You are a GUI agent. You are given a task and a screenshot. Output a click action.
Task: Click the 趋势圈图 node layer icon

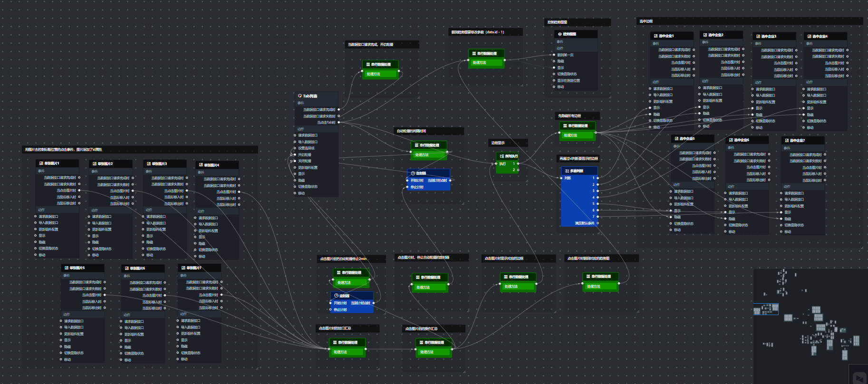(560, 34)
